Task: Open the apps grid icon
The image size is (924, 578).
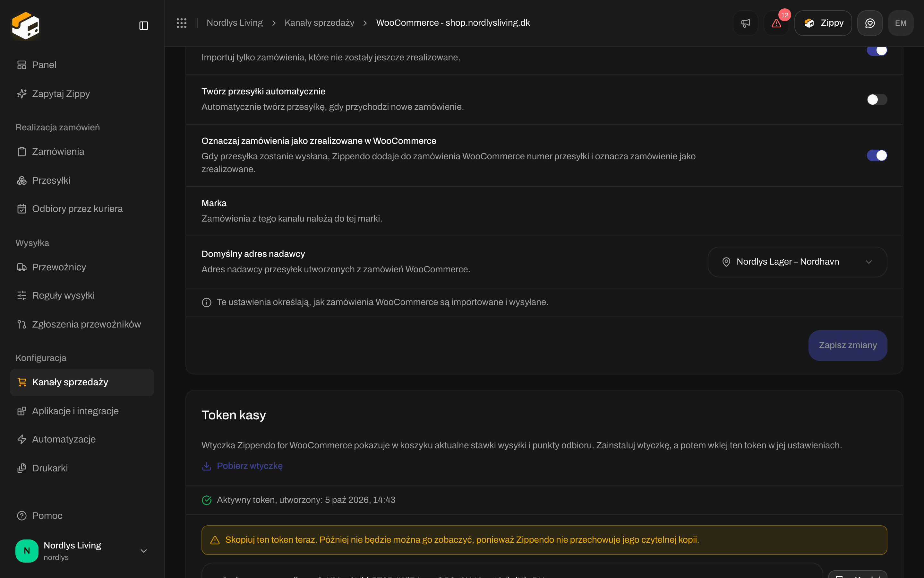Action: pyautogui.click(x=181, y=23)
